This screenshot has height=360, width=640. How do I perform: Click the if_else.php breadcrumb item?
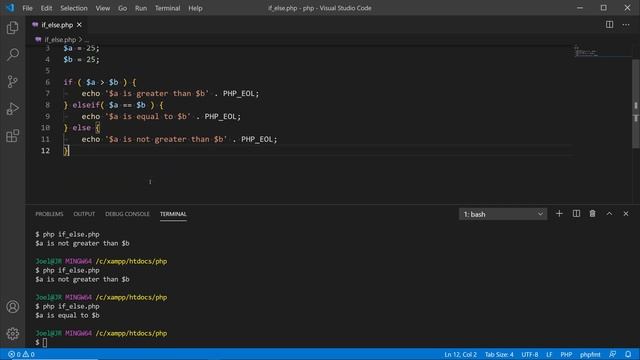pos(60,40)
